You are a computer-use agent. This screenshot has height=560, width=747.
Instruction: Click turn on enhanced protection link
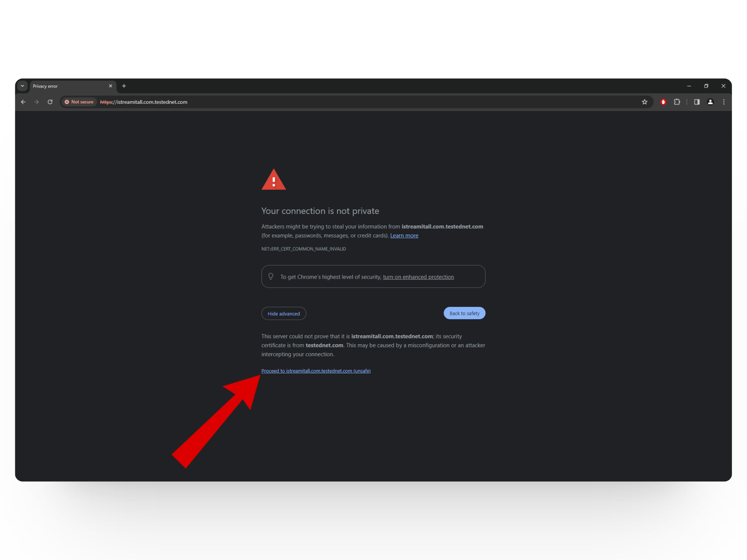[418, 277]
